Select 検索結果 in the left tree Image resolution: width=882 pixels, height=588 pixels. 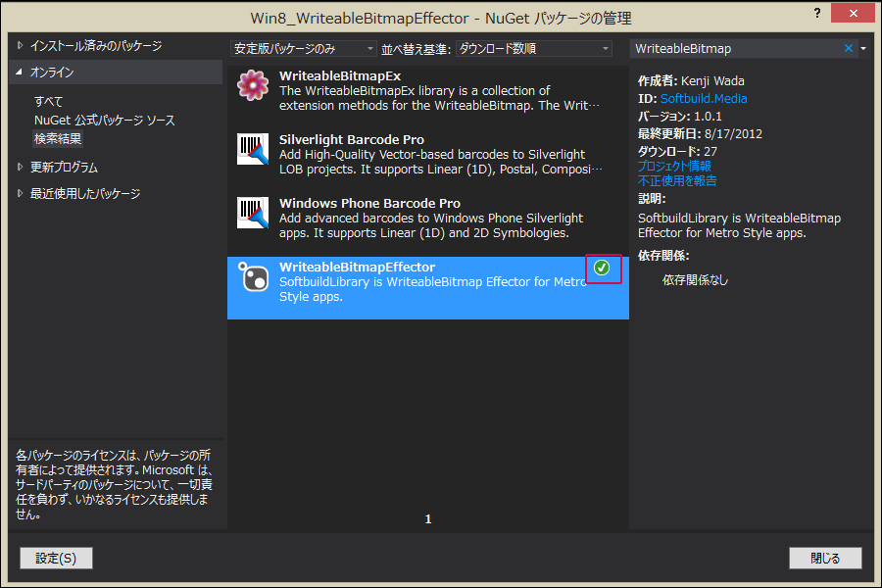point(58,138)
